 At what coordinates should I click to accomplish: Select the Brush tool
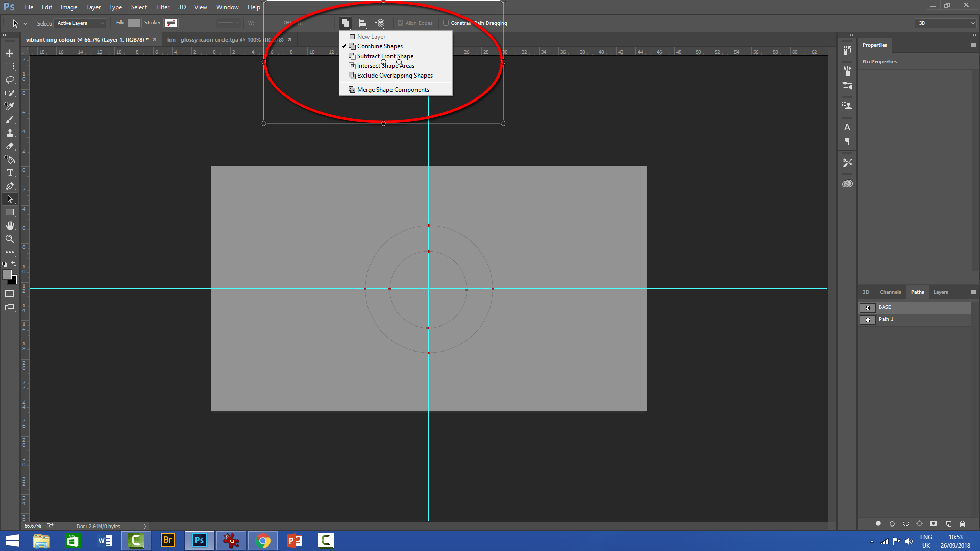[x=10, y=120]
